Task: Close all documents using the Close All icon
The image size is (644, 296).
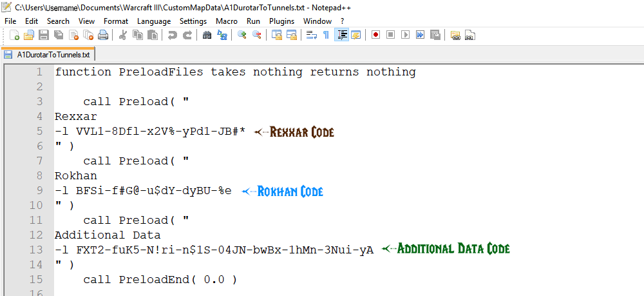Action: tap(88, 35)
